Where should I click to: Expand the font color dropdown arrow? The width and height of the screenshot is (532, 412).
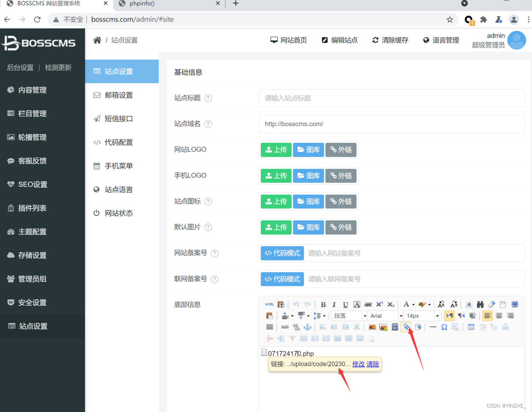(413, 305)
